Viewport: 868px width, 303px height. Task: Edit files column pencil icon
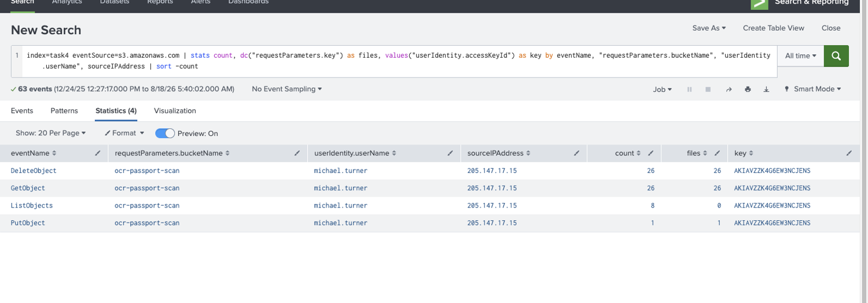click(x=717, y=153)
